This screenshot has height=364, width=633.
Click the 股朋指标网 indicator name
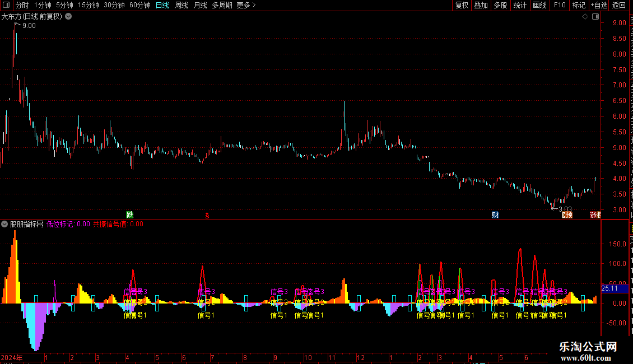(x=27, y=224)
